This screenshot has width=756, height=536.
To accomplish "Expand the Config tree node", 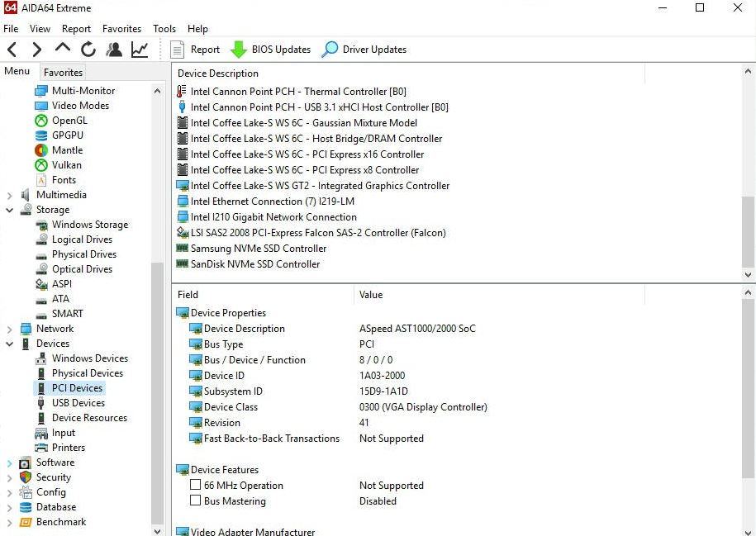I will tap(10, 493).
